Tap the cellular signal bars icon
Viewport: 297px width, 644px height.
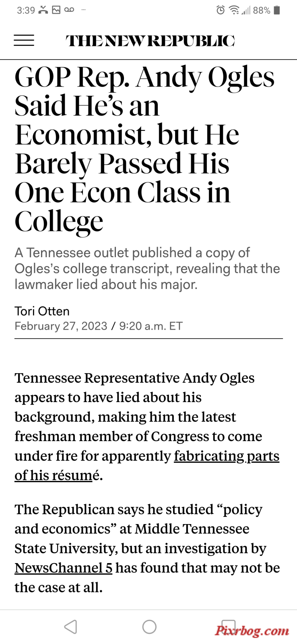coord(246,10)
